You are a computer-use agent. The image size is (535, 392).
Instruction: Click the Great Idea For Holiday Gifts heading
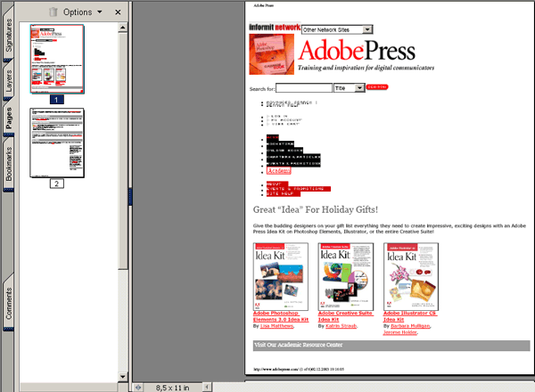pyautogui.click(x=316, y=209)
